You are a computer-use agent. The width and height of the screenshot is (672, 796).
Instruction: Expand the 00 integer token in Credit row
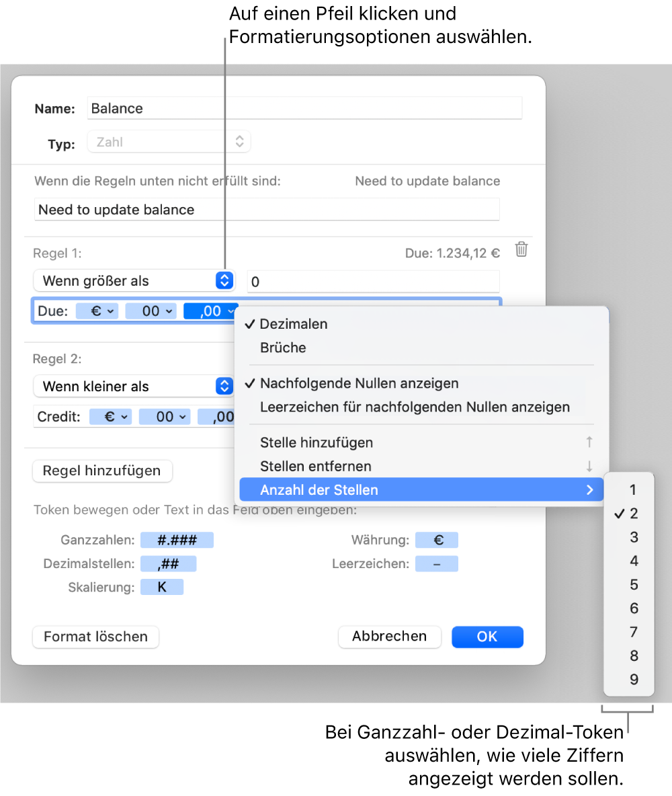coord(165,417)
